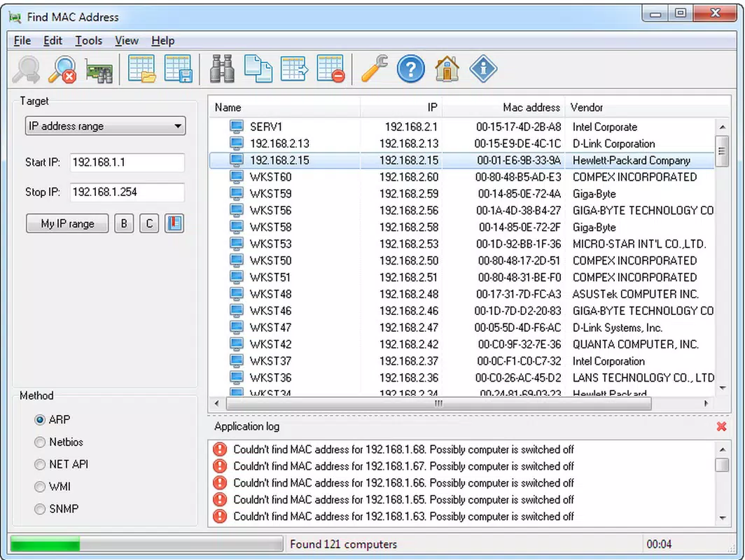The image size is (745, 560).
Task: Click the Home page house icon
Action: coord(447,69)
